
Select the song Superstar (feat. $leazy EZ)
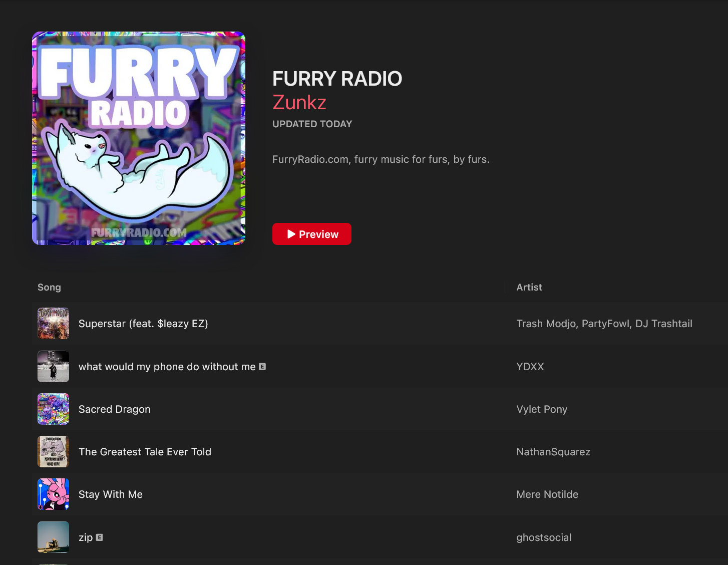pyautogui.click(x=143, y=324)
